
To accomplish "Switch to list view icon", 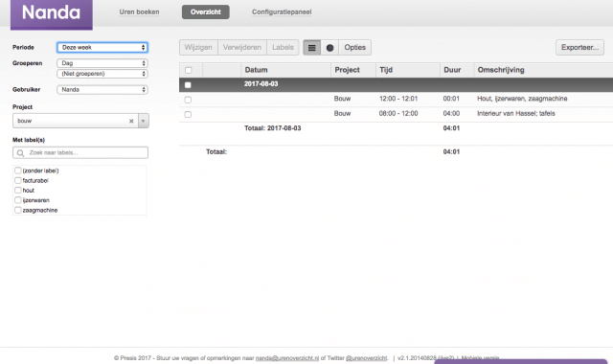I will [x=311, y=48].
